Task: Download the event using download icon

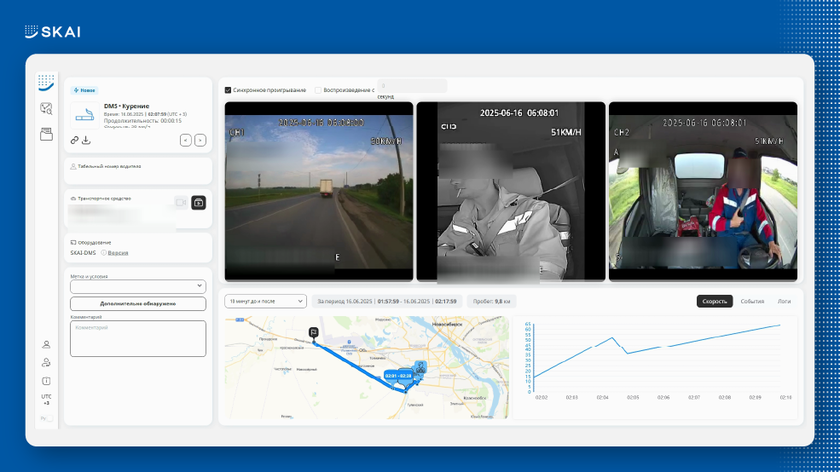Action: click(x=86, y=140)
